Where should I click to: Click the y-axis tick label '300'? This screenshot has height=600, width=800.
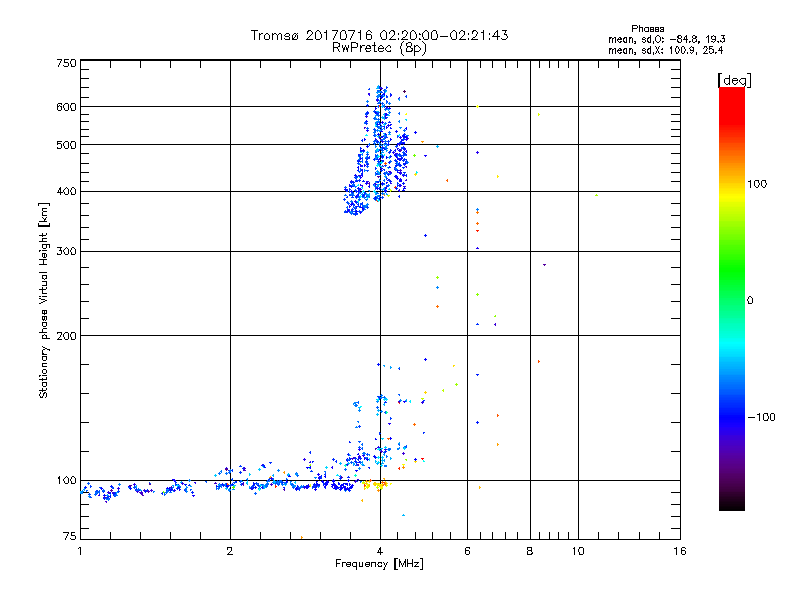(x=66, y=251)
